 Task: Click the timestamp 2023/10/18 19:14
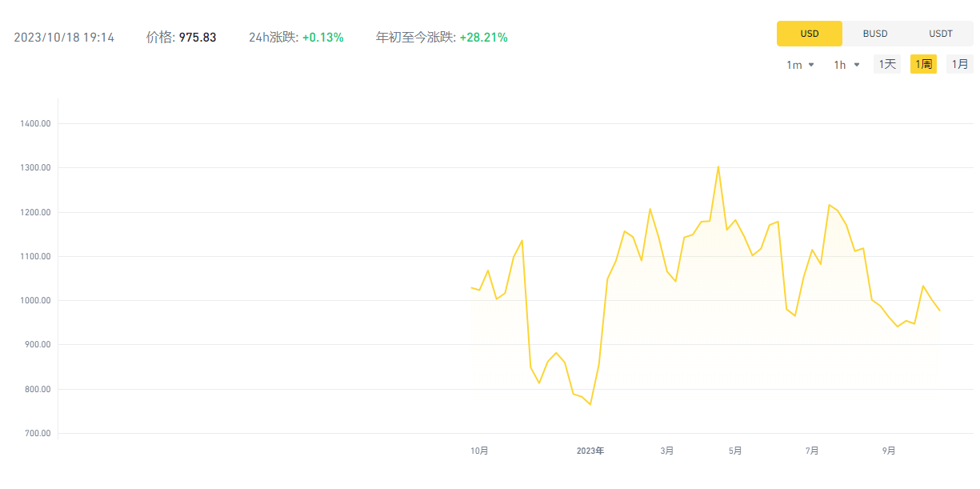pyautogui.click(x=64, y=38)
